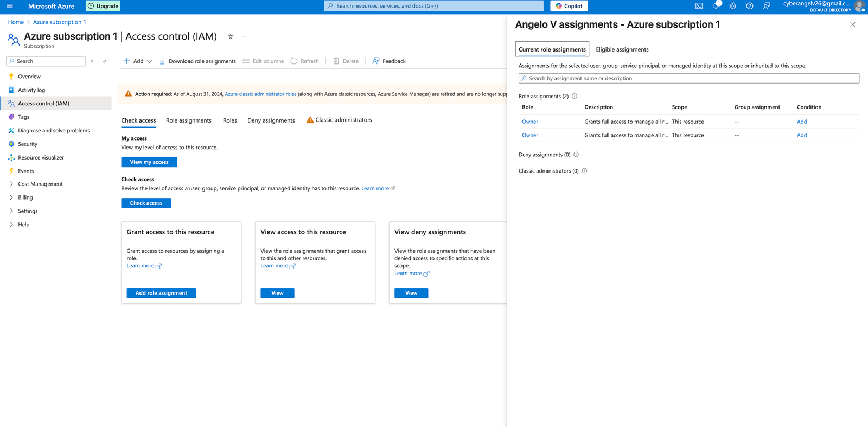Open Copilot
Viewport: 868px width, 427px height.
click(x=569, y=6)
